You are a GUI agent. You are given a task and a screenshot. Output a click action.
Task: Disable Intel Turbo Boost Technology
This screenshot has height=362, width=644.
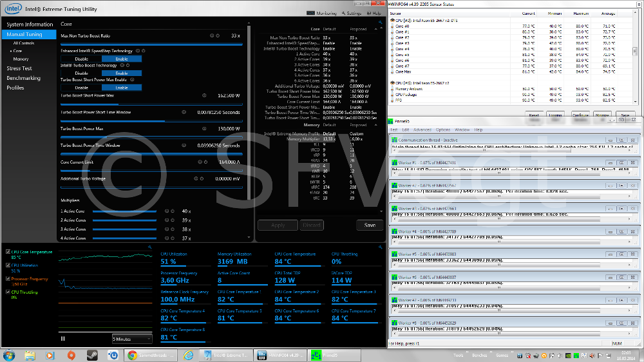tap(81, 73)
